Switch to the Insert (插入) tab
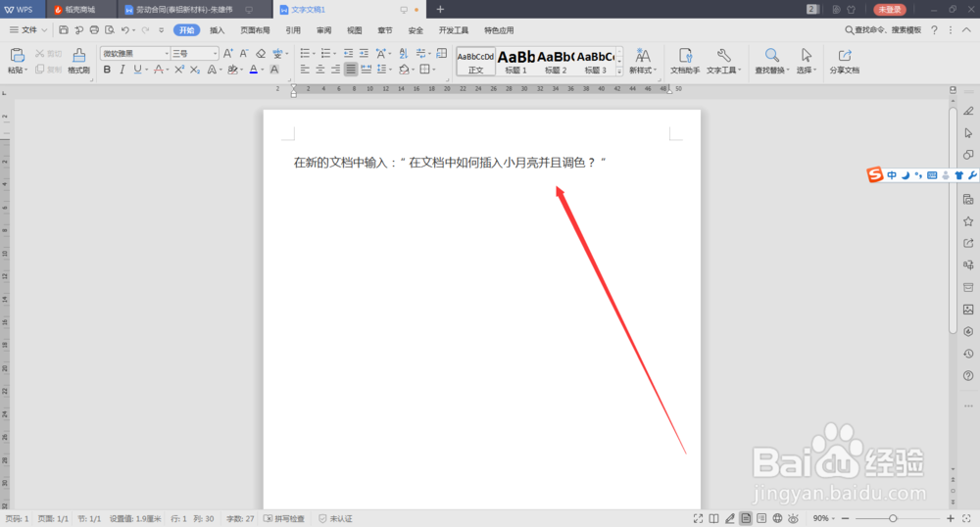 [217, 30]
